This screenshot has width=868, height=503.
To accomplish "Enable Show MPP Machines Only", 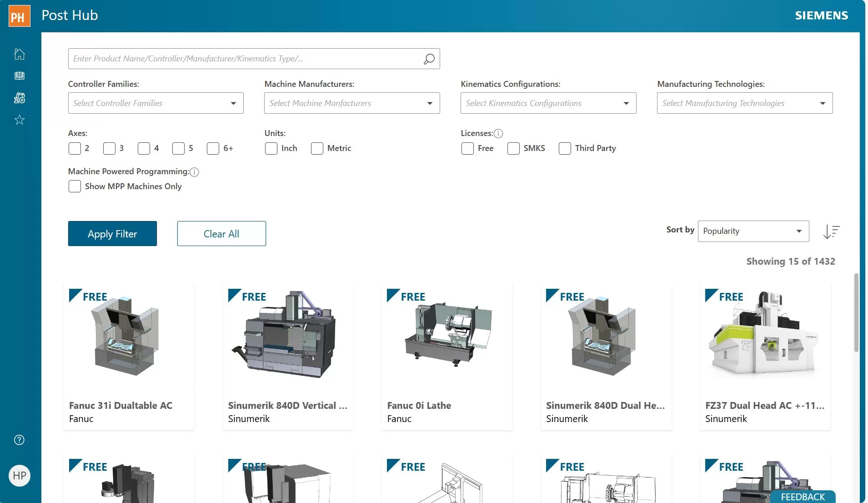I will (x=75, y=186).
